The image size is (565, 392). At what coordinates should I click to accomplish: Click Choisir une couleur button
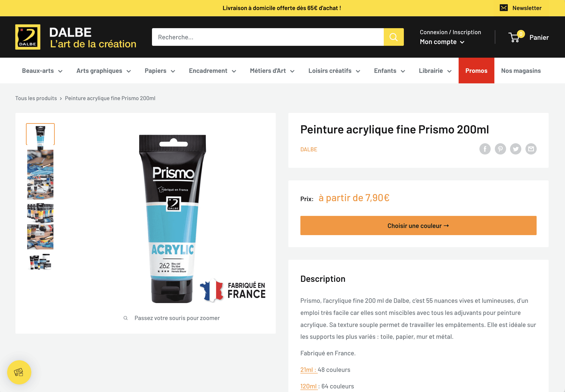[x=418, y=226]
